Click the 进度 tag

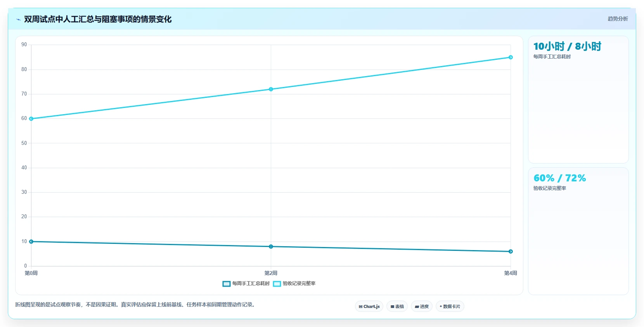pyautogui.click(x=422, y=306)
